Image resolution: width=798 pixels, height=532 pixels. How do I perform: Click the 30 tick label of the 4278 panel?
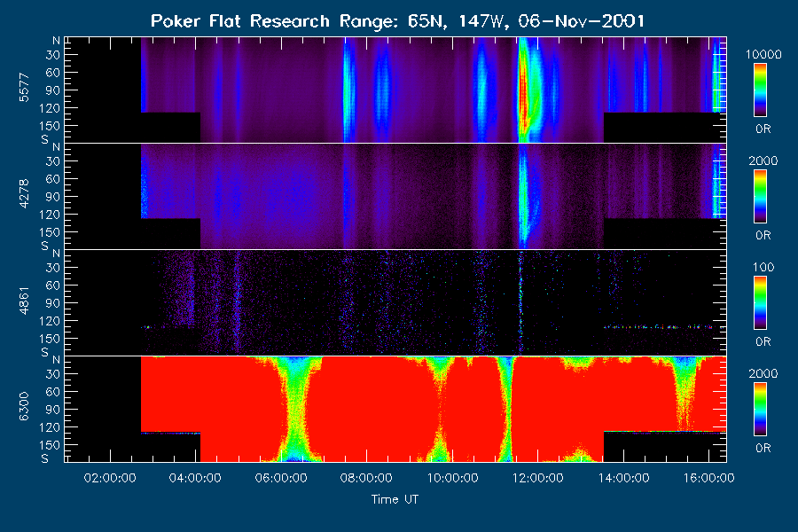53,161
